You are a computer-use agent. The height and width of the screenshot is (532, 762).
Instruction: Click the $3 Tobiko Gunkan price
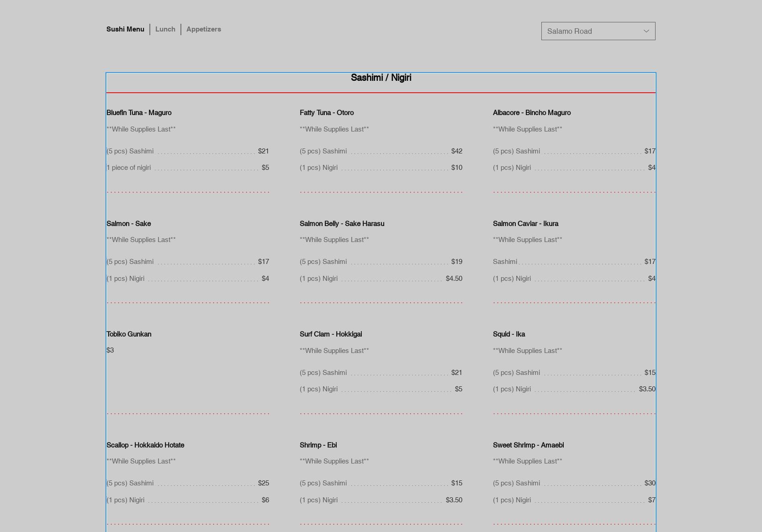[x=110, y=350]
